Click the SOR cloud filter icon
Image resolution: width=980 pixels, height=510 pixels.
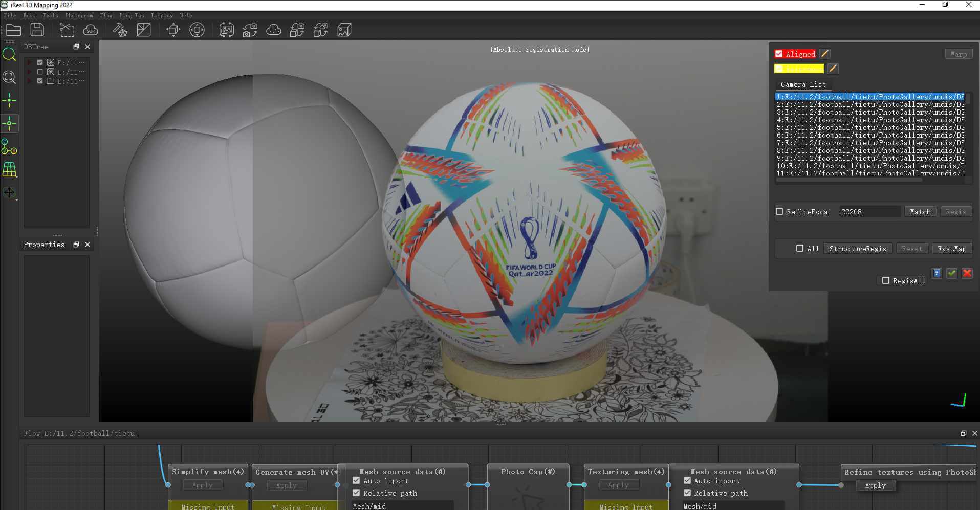click(90, 30)
